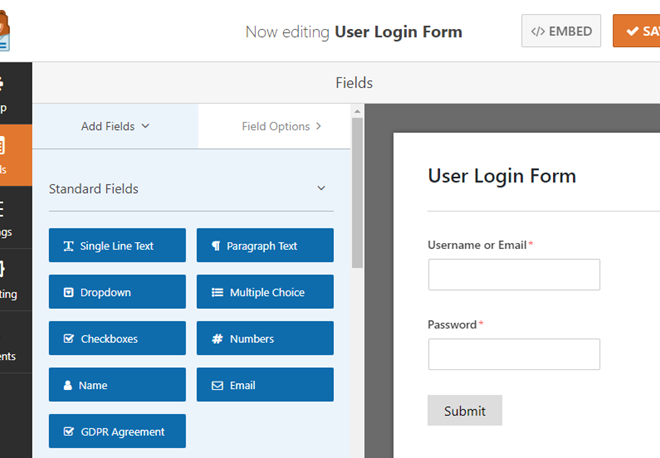
Task: Add a Checkboxes field
Action: [117, 338]
